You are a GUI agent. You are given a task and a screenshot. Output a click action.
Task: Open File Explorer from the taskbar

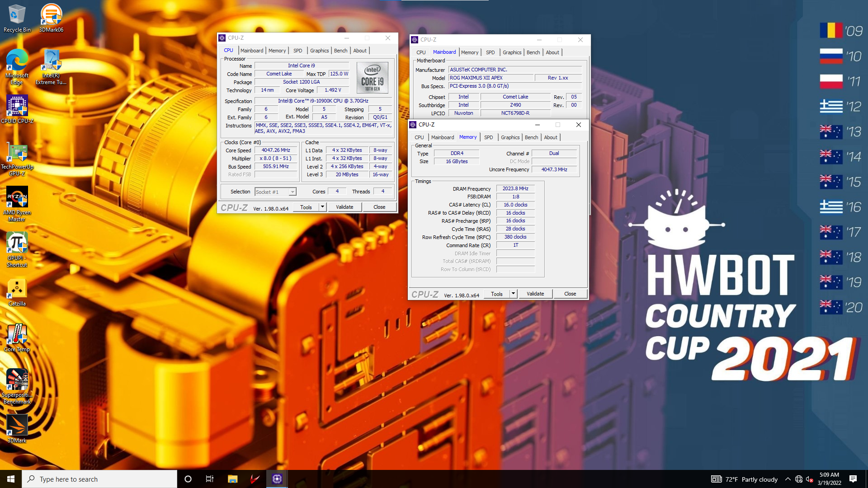click(x=232, y=479)
